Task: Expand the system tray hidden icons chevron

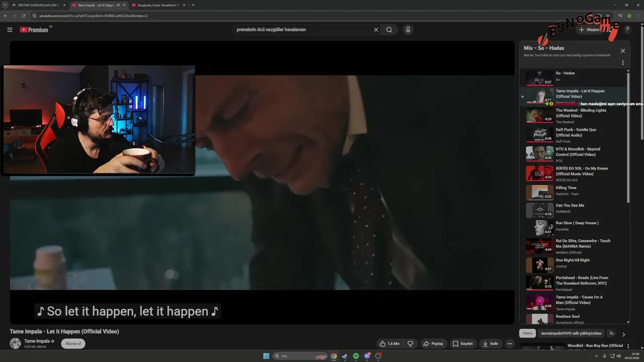Action: click(597, 356)
